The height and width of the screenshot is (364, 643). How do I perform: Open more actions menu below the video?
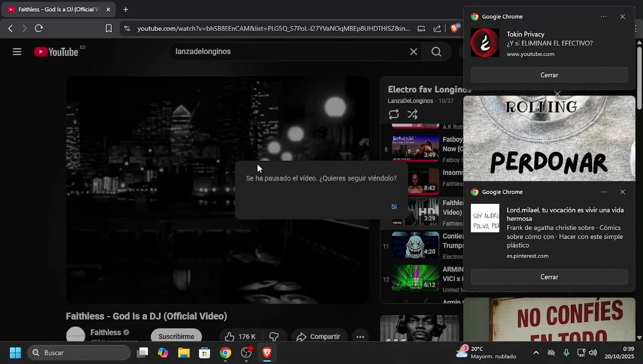point(360,337)
